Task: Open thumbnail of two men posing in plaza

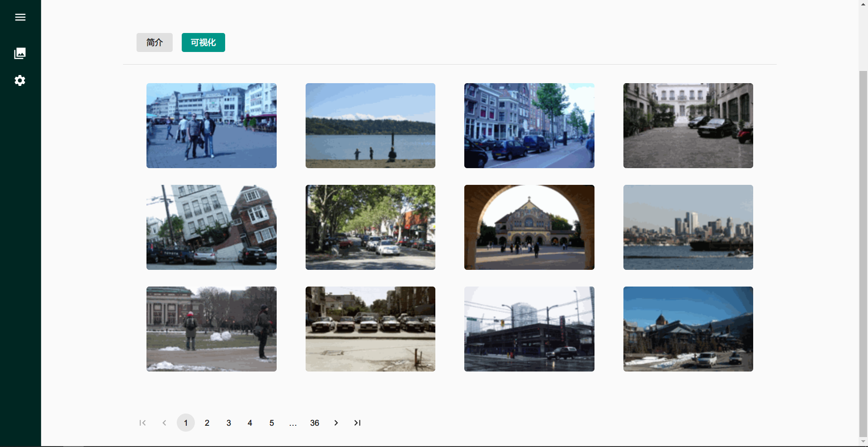Action: click(212, 126)
